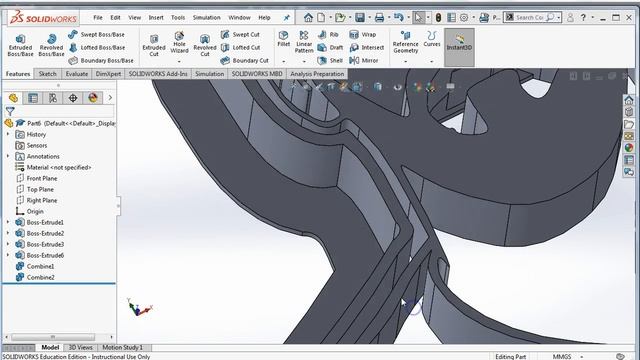
Task: Open Reference Geometry tool
Action: (406, 42)
